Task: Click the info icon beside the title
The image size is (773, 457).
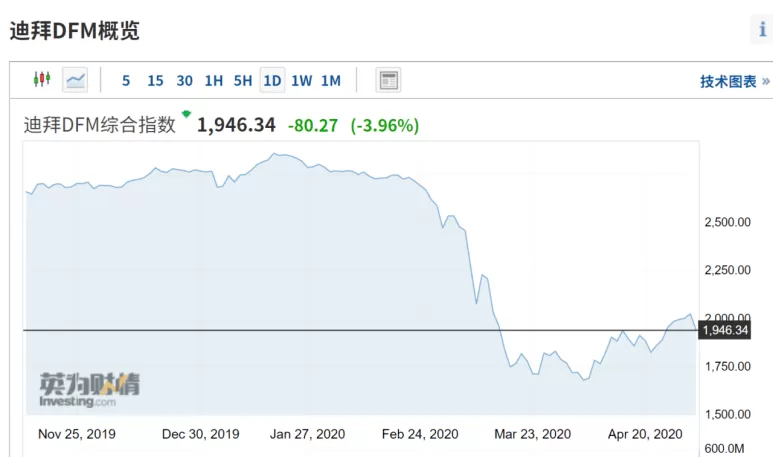Action: 762,30
